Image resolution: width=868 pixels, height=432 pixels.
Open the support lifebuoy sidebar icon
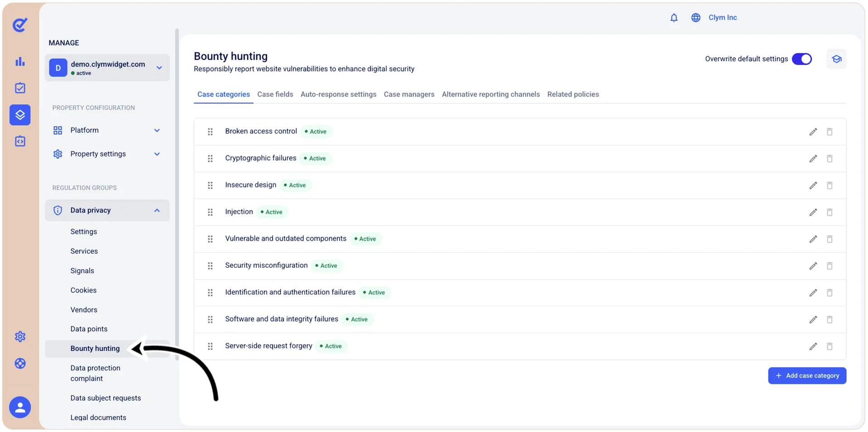20,363
